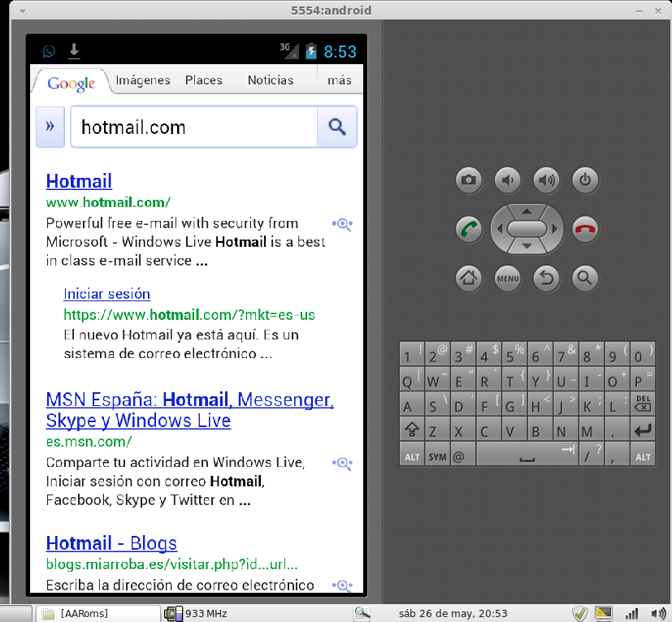Click the green call button
The image size is (672, 622).
coord(468,229)
